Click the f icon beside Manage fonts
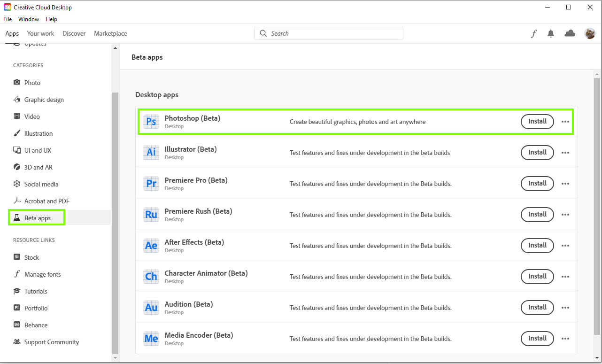 pos(17,274)
